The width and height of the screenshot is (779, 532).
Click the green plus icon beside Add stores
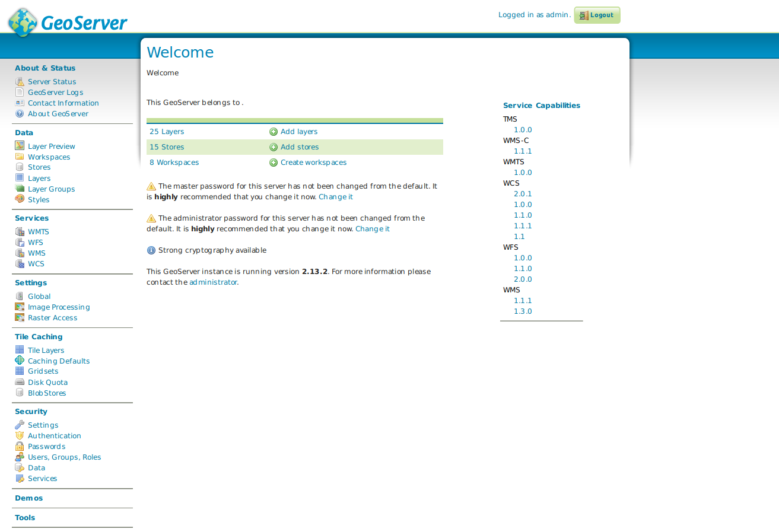tap(274, 147)
